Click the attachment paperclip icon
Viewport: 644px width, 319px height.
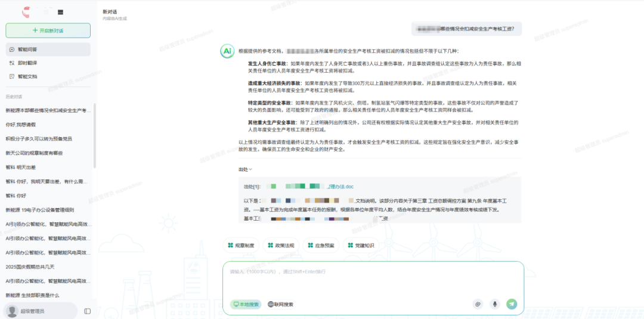(477, 304)
